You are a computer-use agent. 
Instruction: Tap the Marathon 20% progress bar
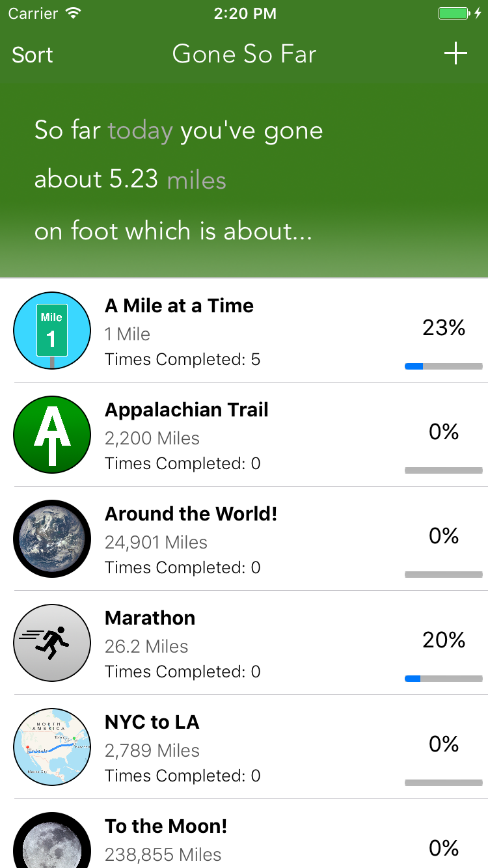pyautogui.click(x=444, y=679)
